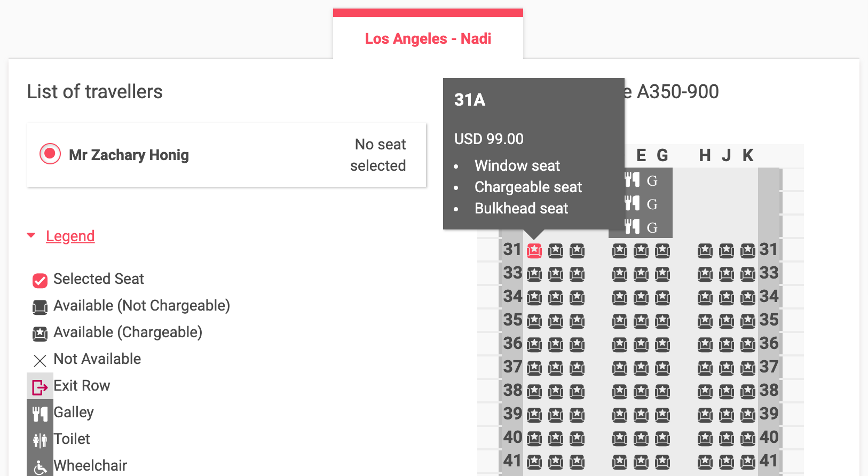Click the Exit Row legend icon
This screenshot has width=868, height=476.
click(x=40, y=386)
